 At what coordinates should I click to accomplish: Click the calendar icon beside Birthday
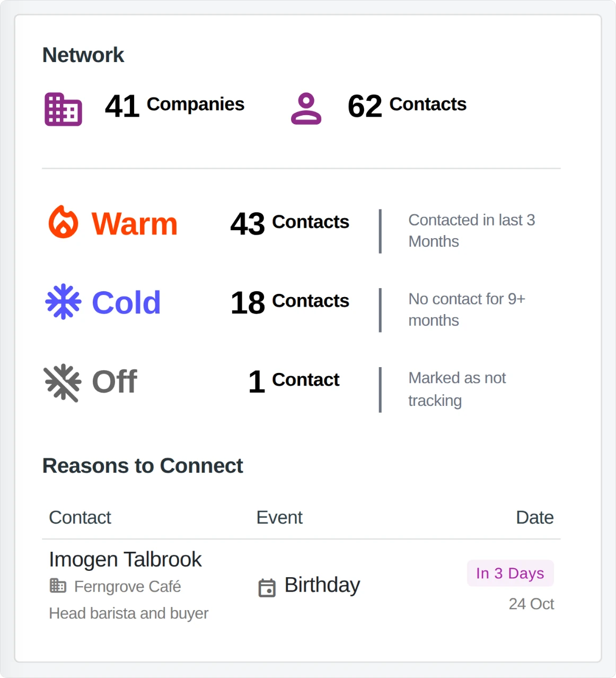click(267, 587)
